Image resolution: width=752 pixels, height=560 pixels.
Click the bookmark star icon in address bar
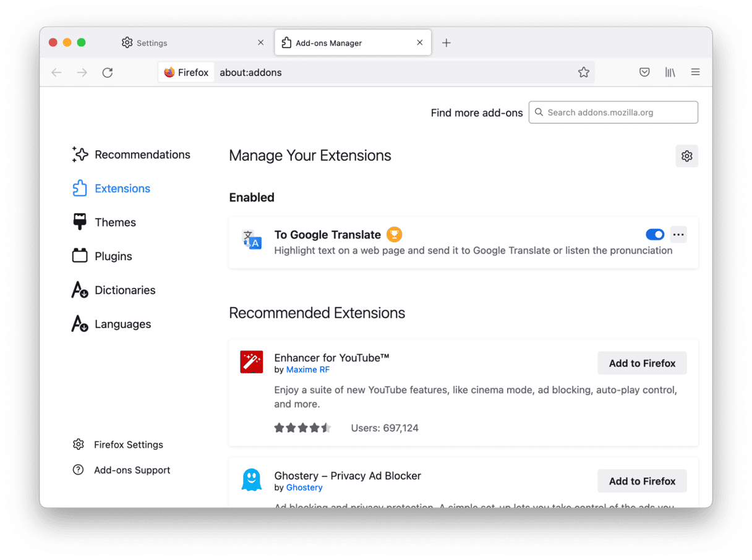click(583, 72)
